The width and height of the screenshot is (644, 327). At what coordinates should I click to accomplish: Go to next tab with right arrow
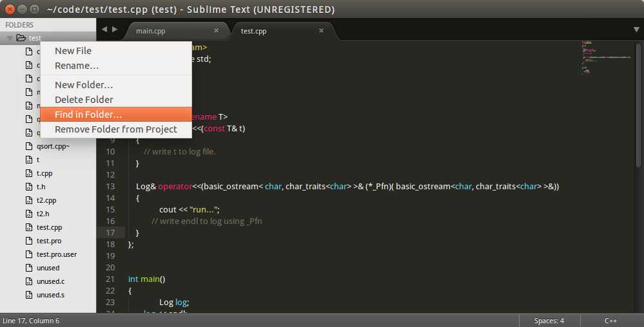[115, 30]
